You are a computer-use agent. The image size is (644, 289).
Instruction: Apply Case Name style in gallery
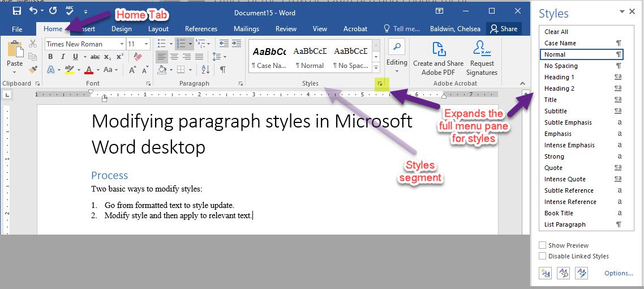[269, 56]
